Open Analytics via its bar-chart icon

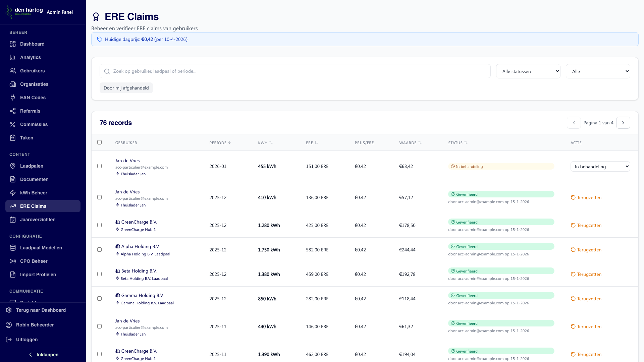click(13, 57)
